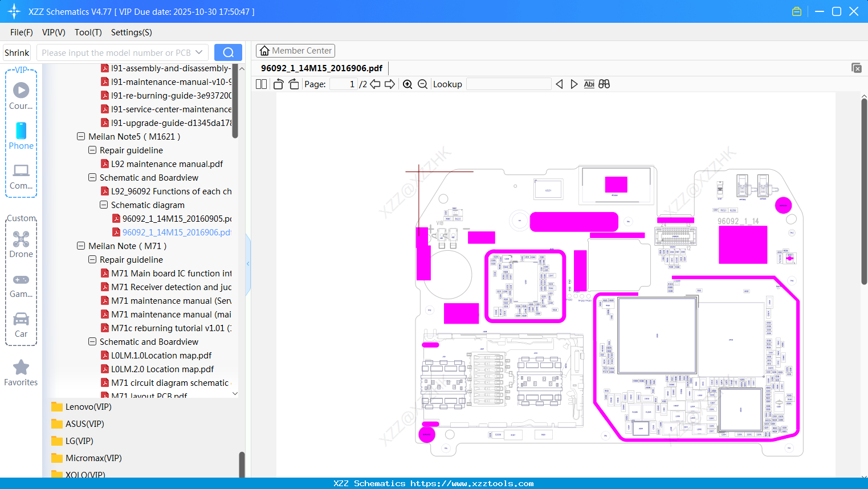Open the Courses category in sidebar
868x489 pixels.
point(21,96)
